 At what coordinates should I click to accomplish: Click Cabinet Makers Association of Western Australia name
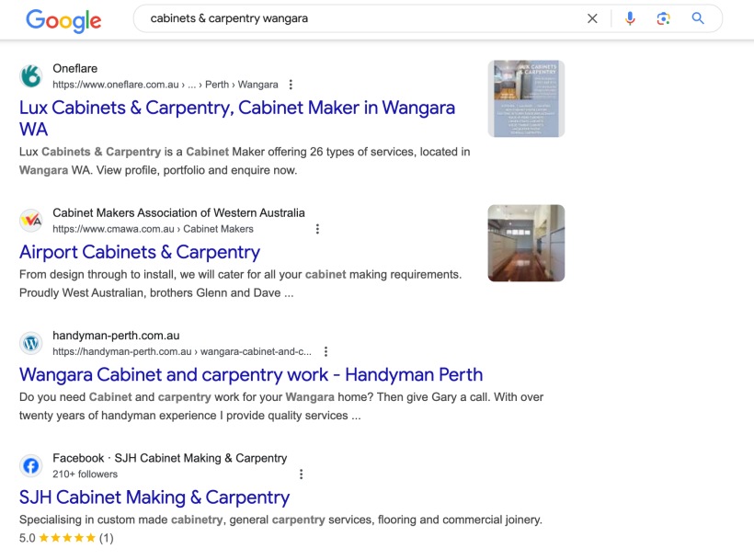click(x=178, y=212)
